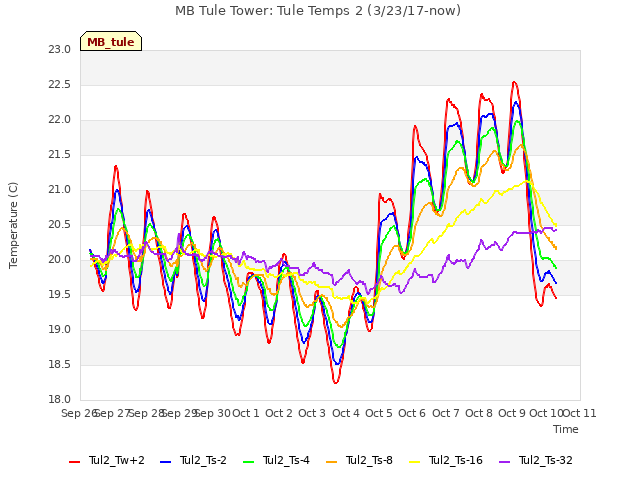Click the 19.5 y-axis tick label

(60, 295)
